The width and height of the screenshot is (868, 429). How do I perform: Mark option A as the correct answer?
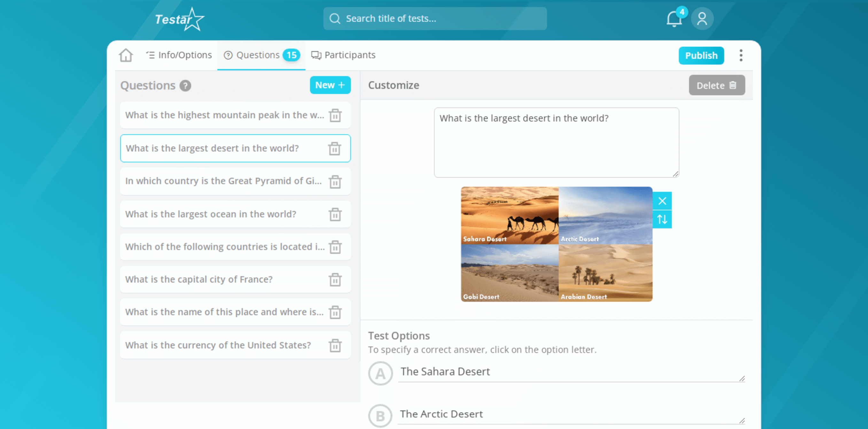pos(380,373)
